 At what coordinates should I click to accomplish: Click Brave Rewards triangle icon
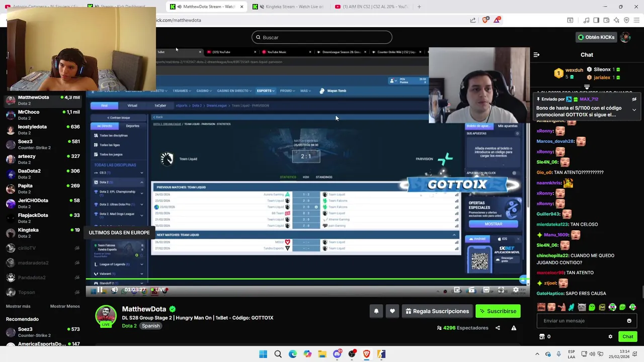pos(497,20)
